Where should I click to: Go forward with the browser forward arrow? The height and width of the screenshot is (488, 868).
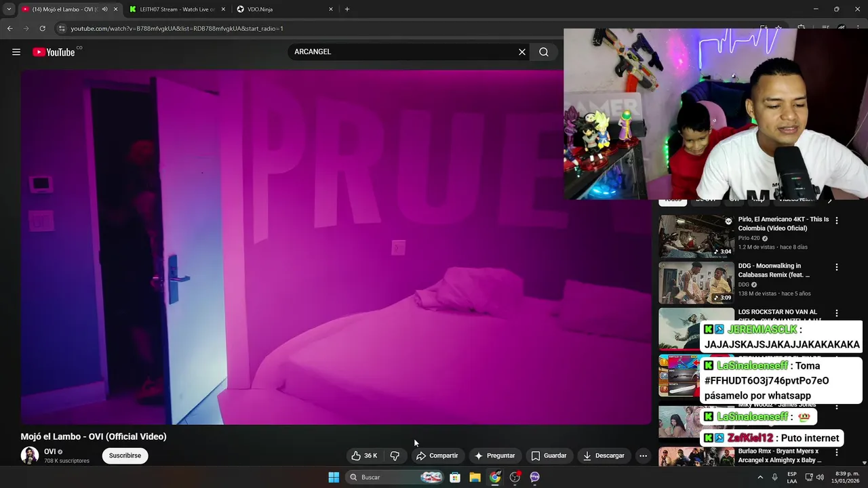[x=26, y=28]
